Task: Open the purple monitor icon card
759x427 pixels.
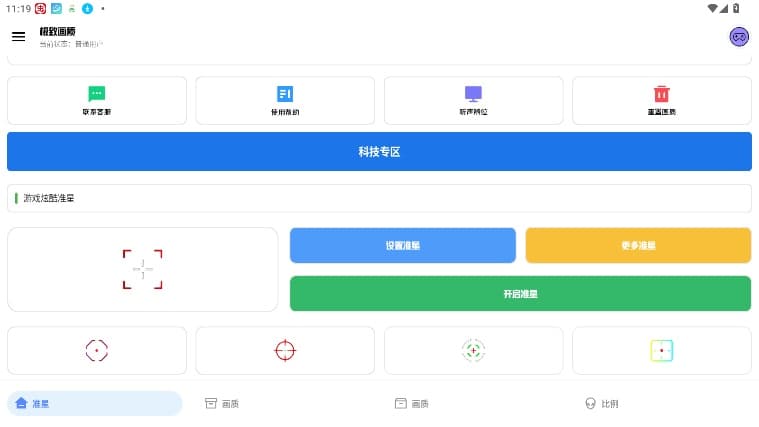Action: (x=473, y=101)
